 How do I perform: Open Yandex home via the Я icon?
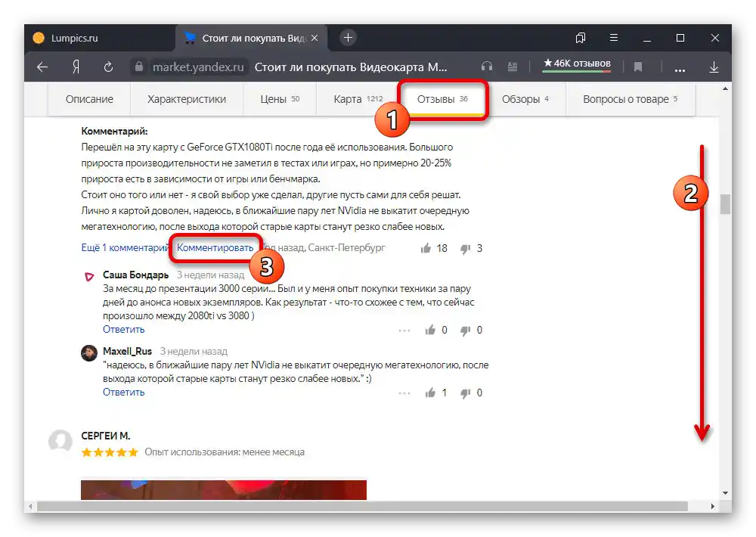coord(76,67)
